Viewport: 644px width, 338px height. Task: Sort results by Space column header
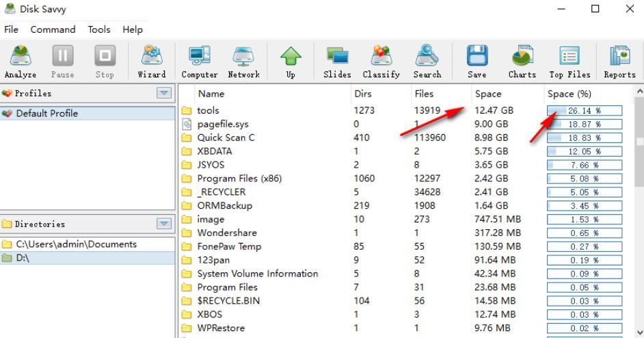[488, 94]
